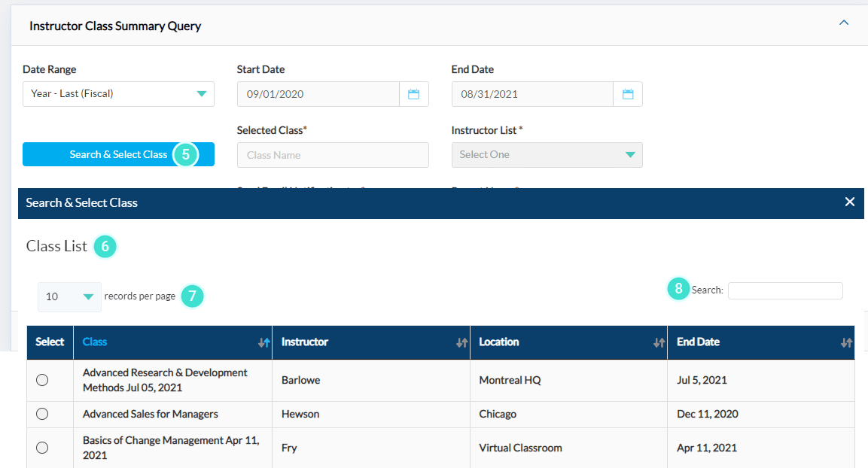Close the Search & Select Class dialog
868x468 pixels.
point(849,202)
